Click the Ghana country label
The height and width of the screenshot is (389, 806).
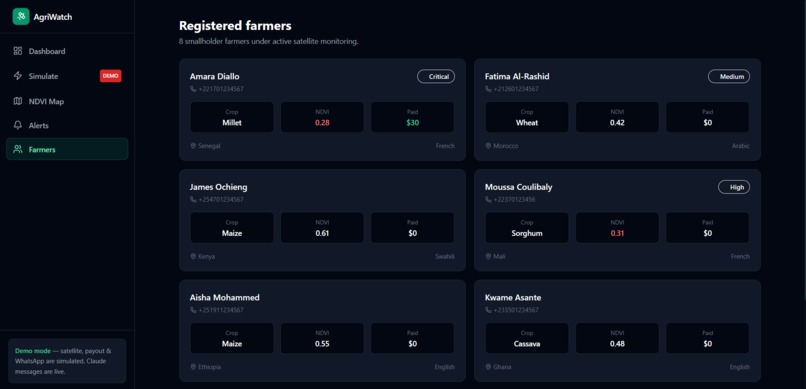pyautogui.click(x=502, y=367)
